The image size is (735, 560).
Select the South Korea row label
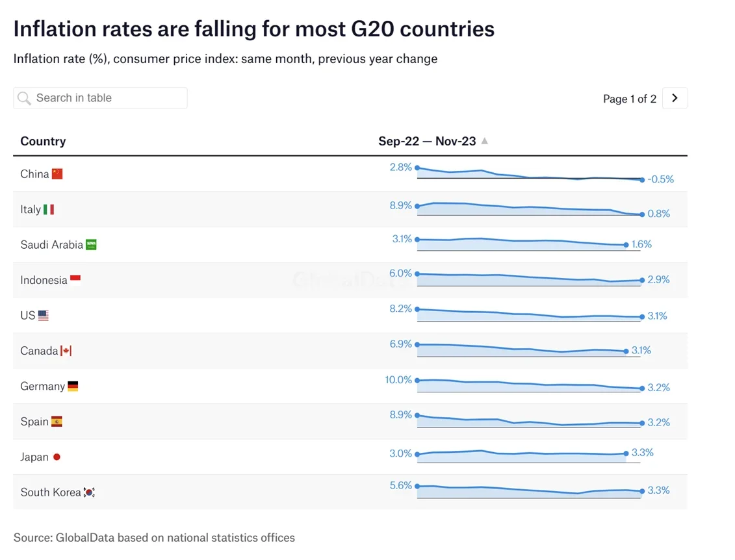51,492
